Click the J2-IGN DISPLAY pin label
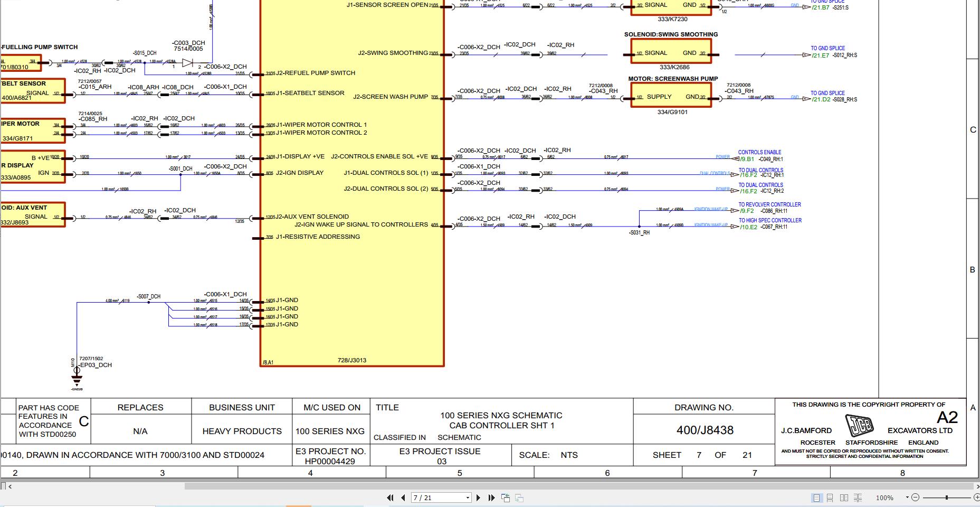Screen dimensions: 980x507 pyautogui.click(x=300, y=173)
